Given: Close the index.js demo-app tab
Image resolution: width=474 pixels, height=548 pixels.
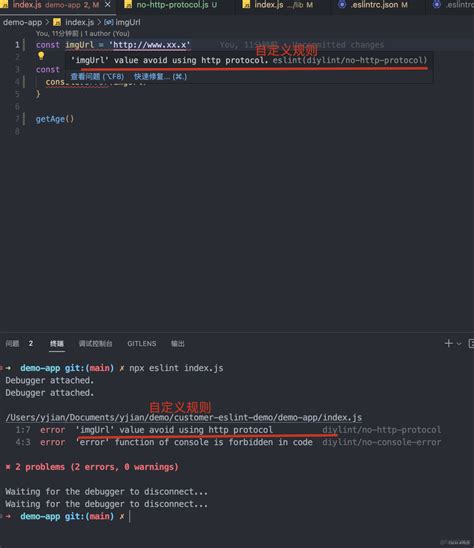Looking at the screenshot, I should (x=108, y=5).
